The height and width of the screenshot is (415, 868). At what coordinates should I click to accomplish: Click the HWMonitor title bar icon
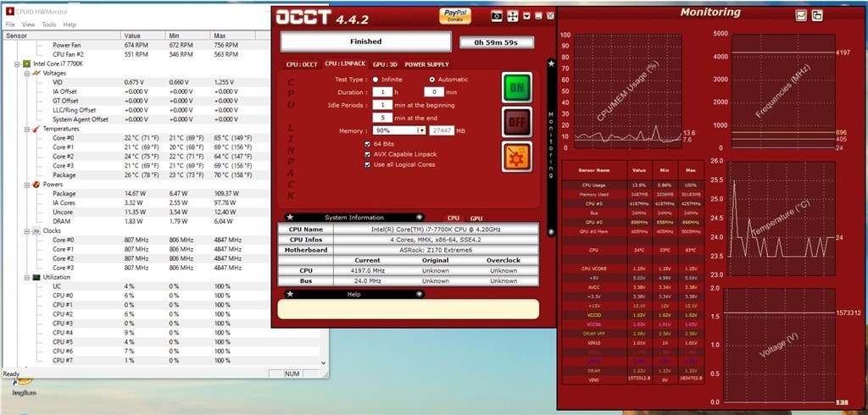tap(9, 11)
